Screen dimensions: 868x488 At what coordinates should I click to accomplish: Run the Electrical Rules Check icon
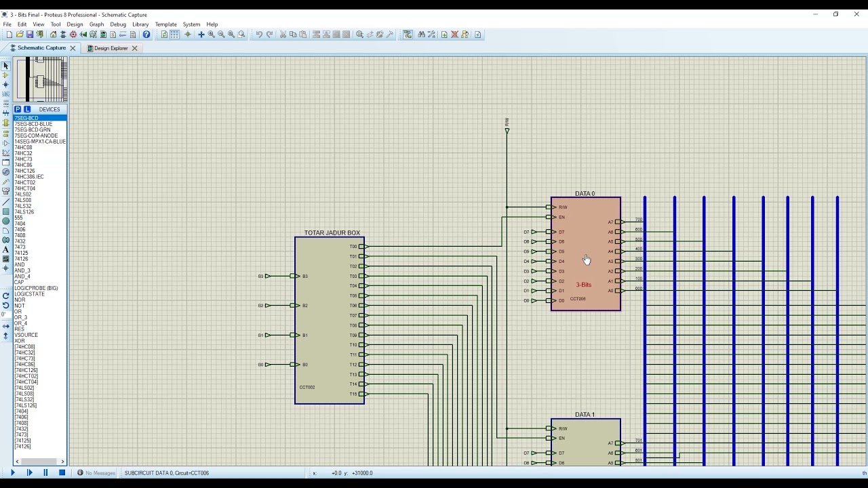click(478, 35)
